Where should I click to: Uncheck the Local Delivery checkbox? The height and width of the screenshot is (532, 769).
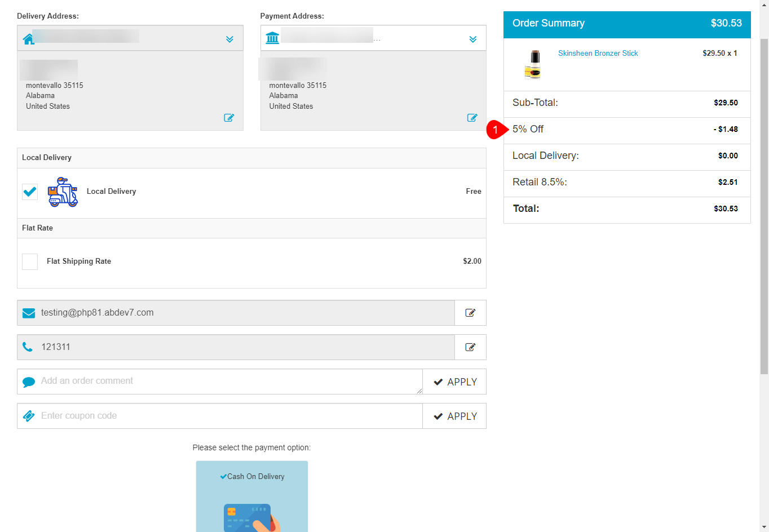click(x=30, y=192)
